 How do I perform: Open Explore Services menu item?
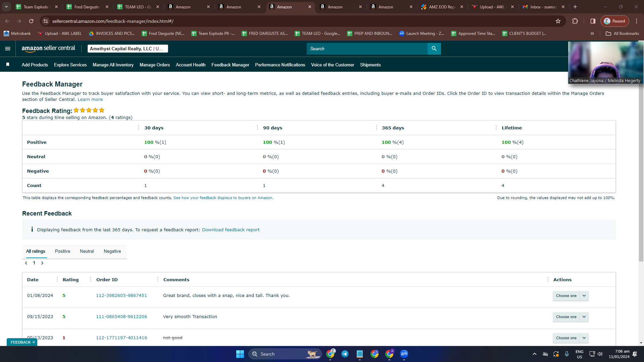(x=70, y=65)
